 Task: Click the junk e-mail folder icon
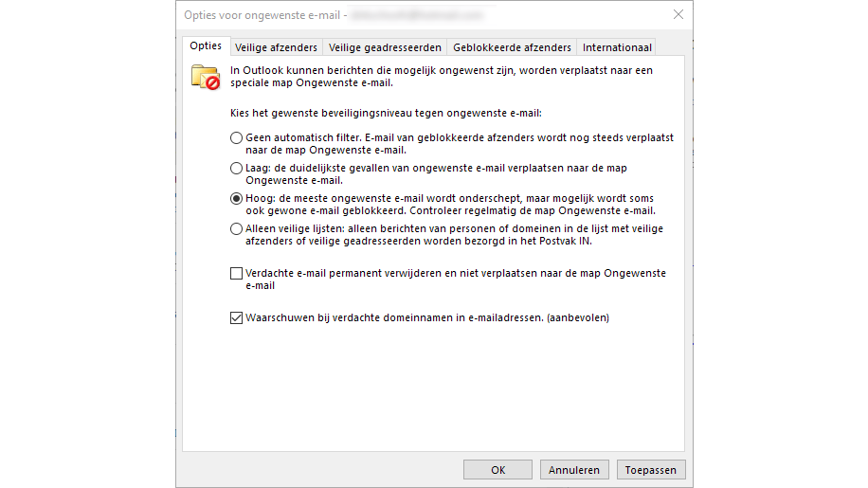(205, 76)
